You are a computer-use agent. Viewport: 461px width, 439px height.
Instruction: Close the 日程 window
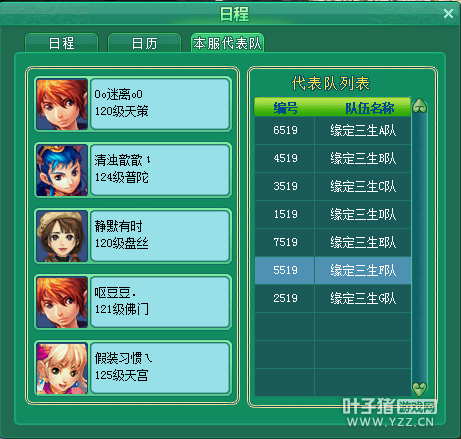448,14
